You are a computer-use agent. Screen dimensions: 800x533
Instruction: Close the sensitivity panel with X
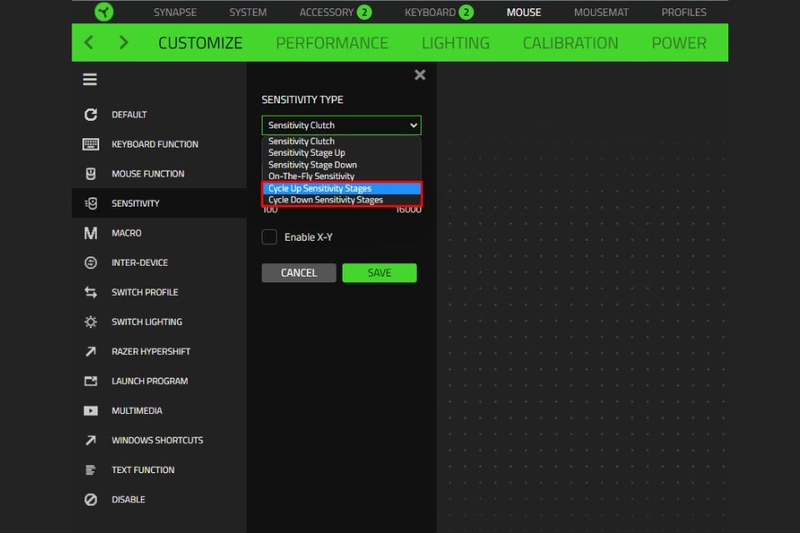[420, 75]
